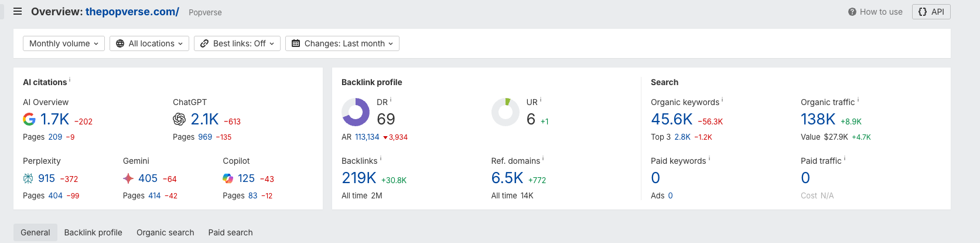Click the Cost N/A text
Screen dimensions: 980x243
(817, 195)
